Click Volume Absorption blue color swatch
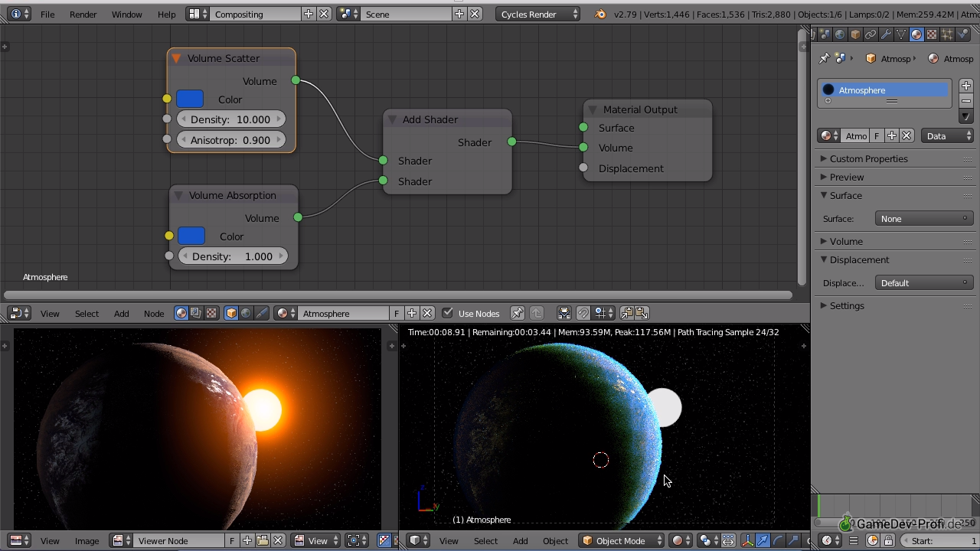This screenshot has width=980, height=551. pos(191,236)
